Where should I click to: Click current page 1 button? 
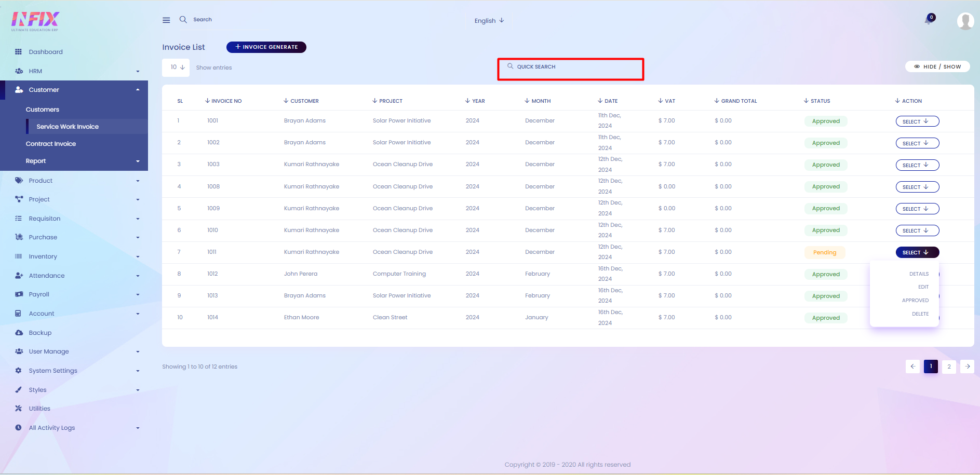point(931,367)
